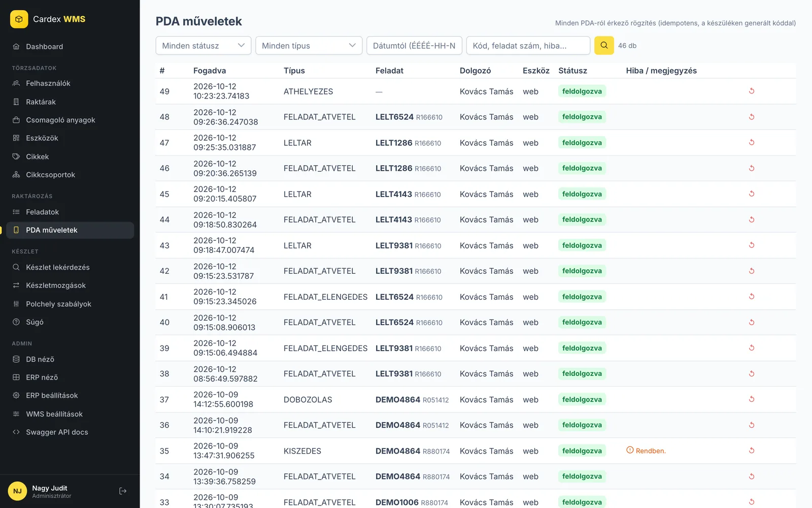Open Cikkcsoportok menu item
812x508 pixels.
[70, 175]
